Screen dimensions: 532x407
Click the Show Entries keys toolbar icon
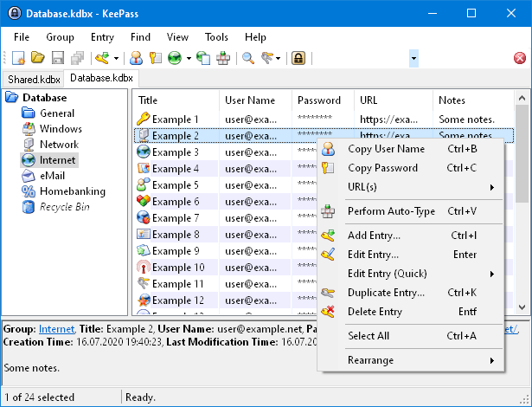click(267, 58)
